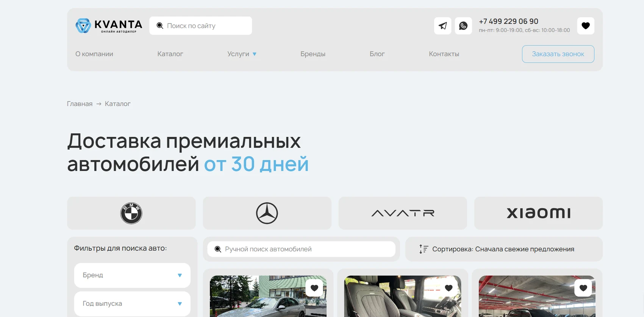This screenshot has width=644, height=317.
Task: Favorite the second car card (interior seats)
Action: pos(449,288)
